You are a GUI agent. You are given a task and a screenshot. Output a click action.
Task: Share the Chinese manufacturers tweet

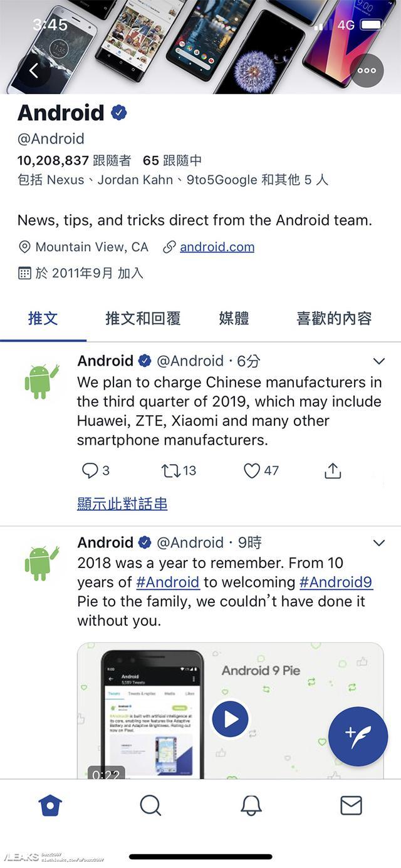(332, 471)
